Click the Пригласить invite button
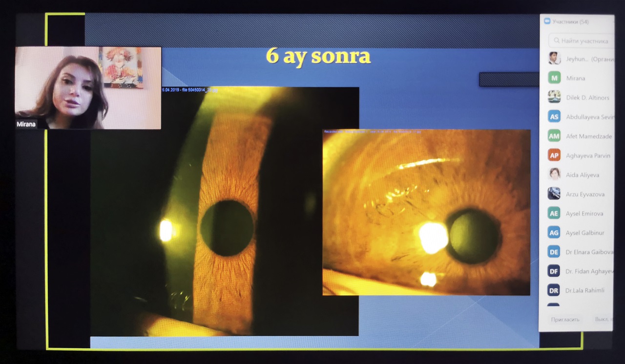This screenshot has height=364, width=625. (565, 319)
